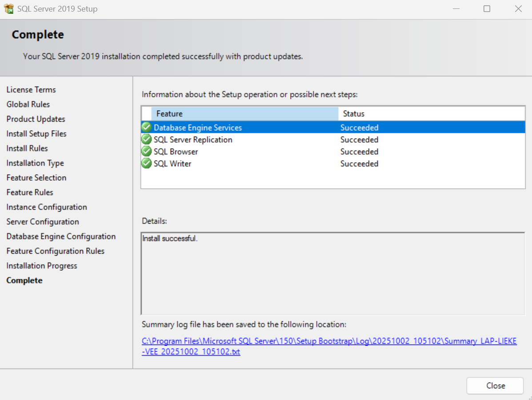
Task: Click inside the Details text box
Action: pos(333,273)
